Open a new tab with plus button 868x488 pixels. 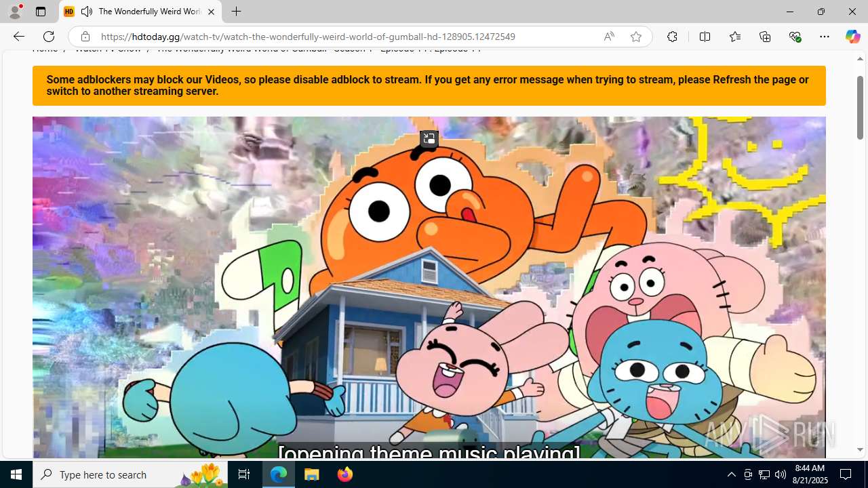pos(236,12)
